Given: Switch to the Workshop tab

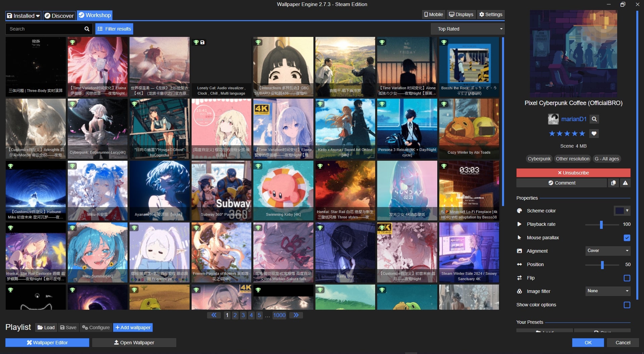Looking at the screenshot, I should (95, 15).
